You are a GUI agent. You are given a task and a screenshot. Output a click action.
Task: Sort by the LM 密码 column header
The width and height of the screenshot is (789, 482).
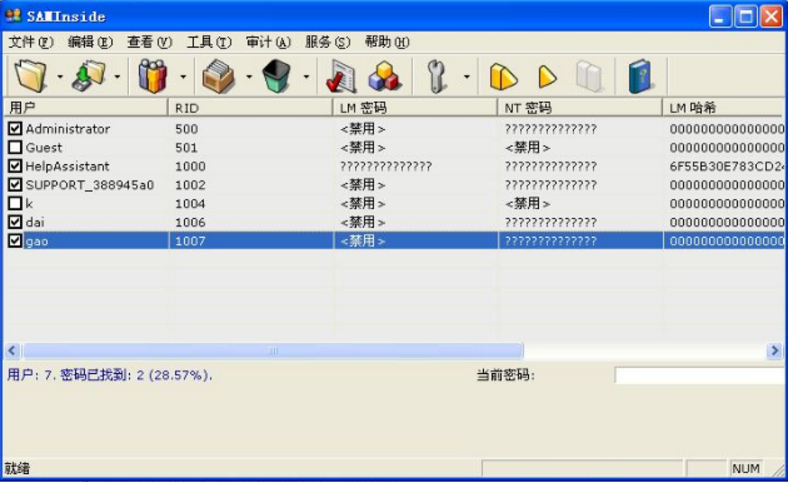(x=416, y=107)
